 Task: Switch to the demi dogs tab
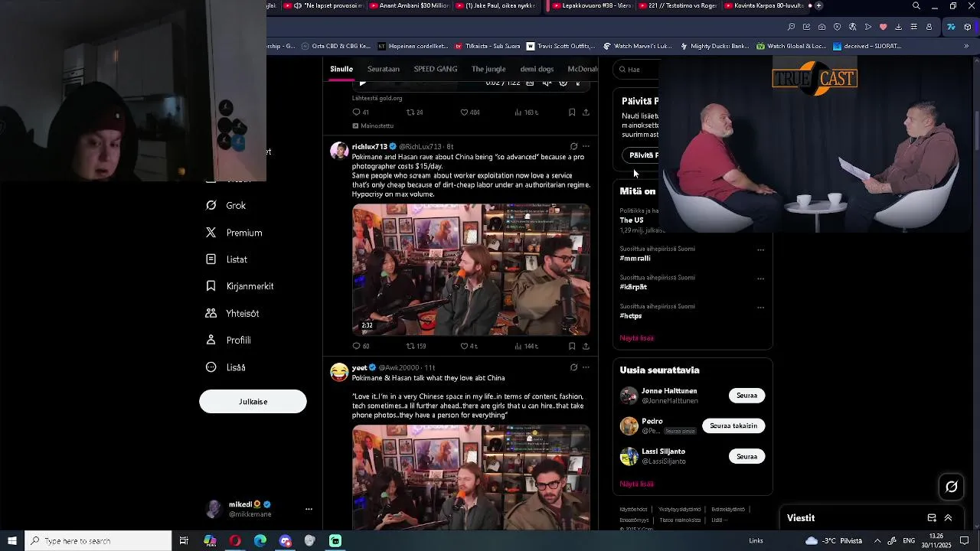(537, 69)
